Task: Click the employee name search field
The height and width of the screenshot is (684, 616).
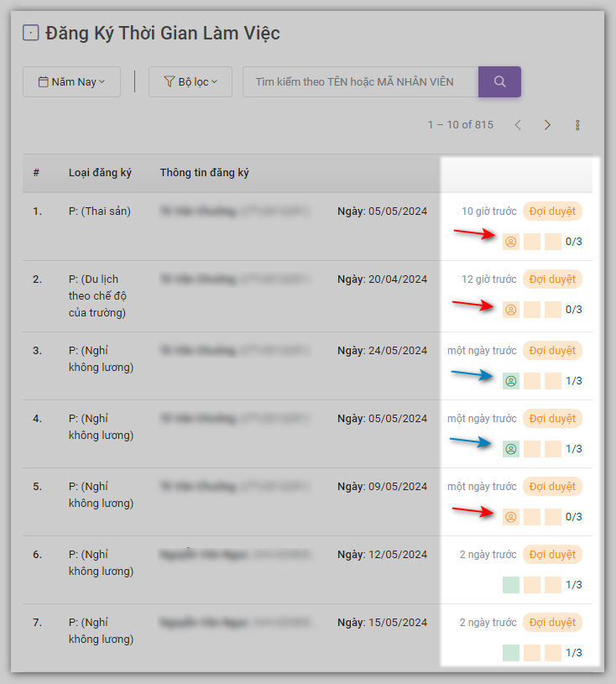Action: [x=359, y=81]
